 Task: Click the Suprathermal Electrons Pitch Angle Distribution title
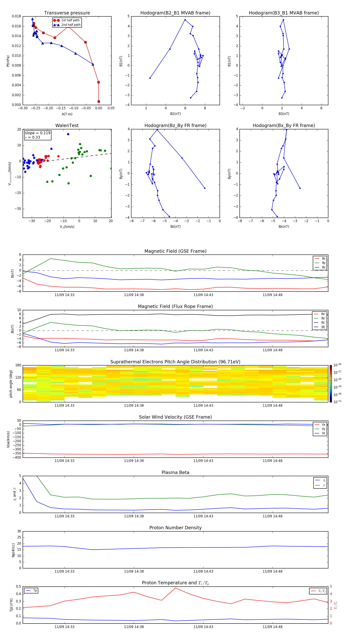coord(175,362)
